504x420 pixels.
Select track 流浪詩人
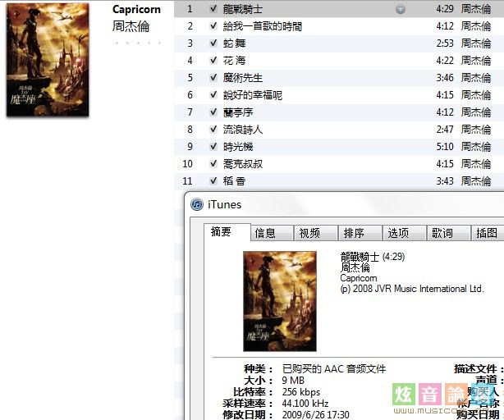(339, 130)
